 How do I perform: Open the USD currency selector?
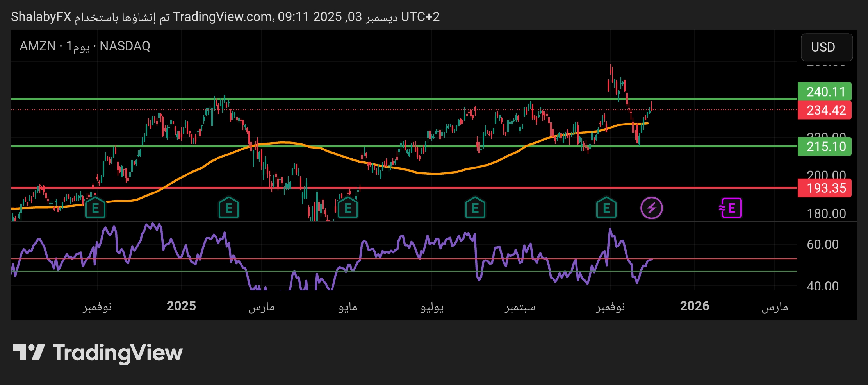tap(826, 47)
